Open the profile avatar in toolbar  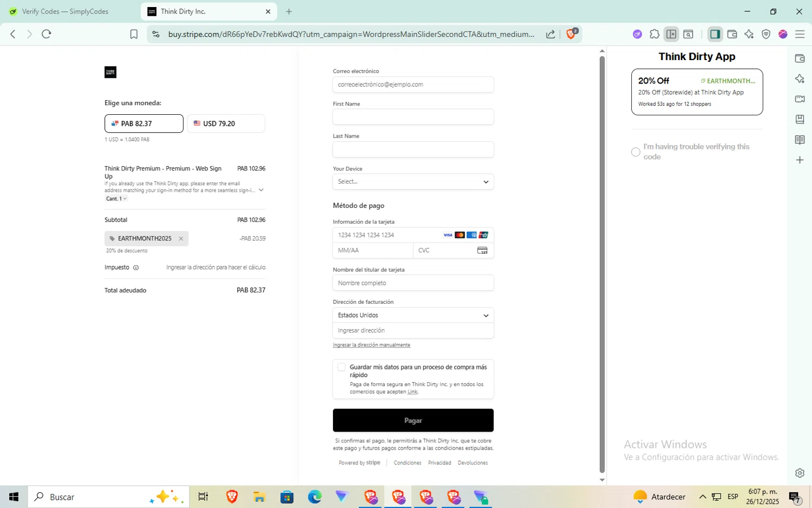pos(783,34)
